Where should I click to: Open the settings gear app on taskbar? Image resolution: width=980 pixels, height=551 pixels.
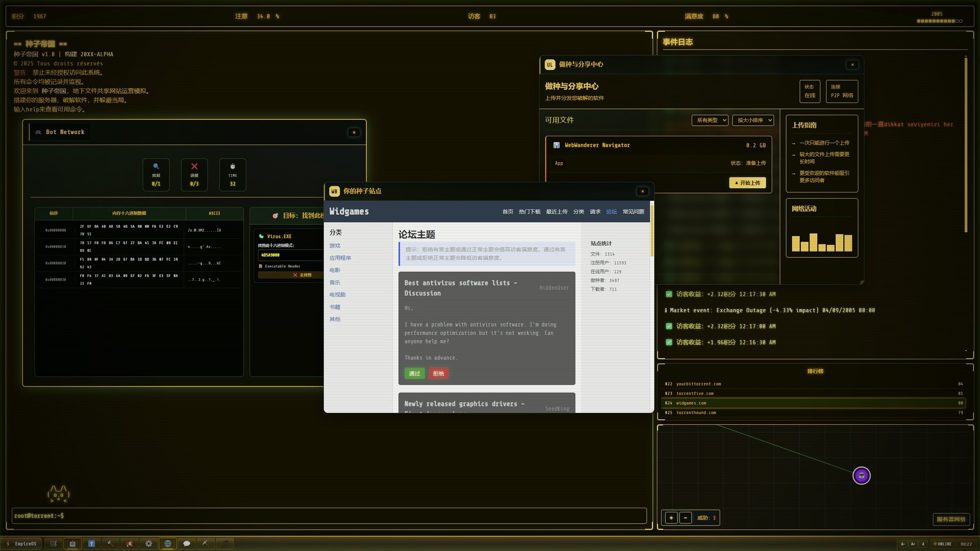point(149,543)
